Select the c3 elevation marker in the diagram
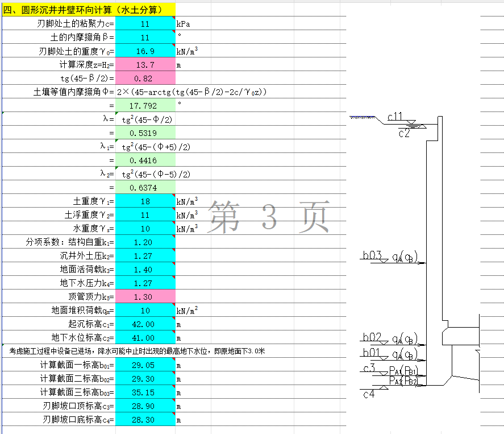 tap(369, 367)
